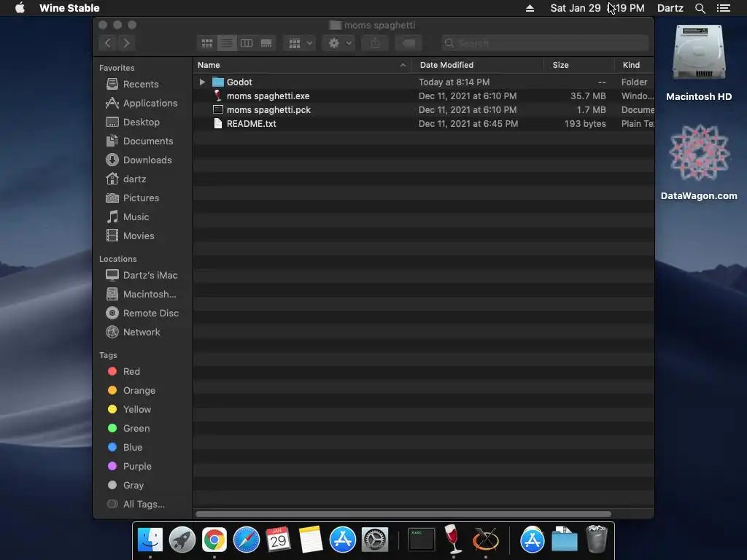Switch Finder to list view
Screen dimensions: 747x560
tap(227, 43)
